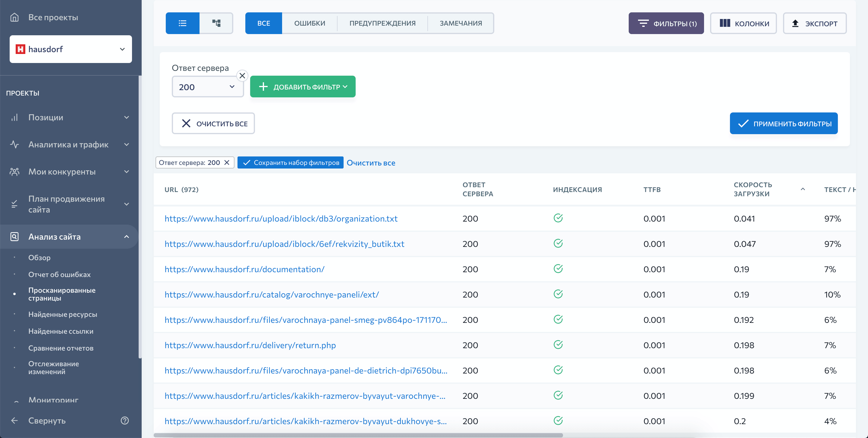Image resolution: width=868 pixels, height=438 pixels.
Task: Click Сохранить набор фильтров button
Action: (291, 163)
